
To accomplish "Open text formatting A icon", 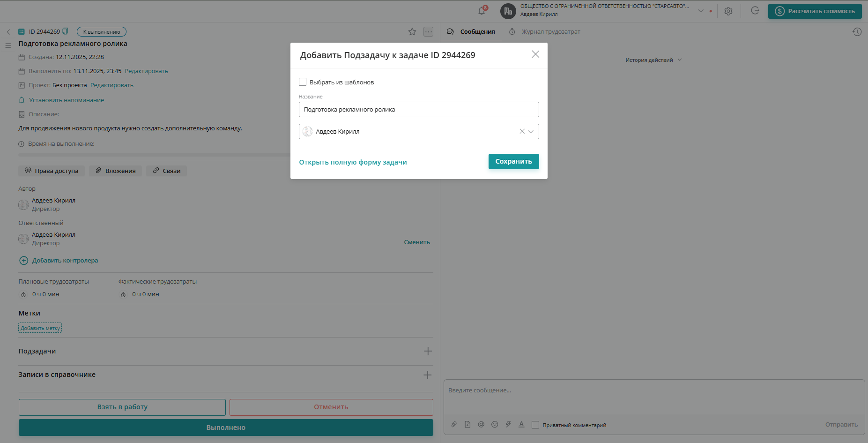I will (x=521, y=424).
